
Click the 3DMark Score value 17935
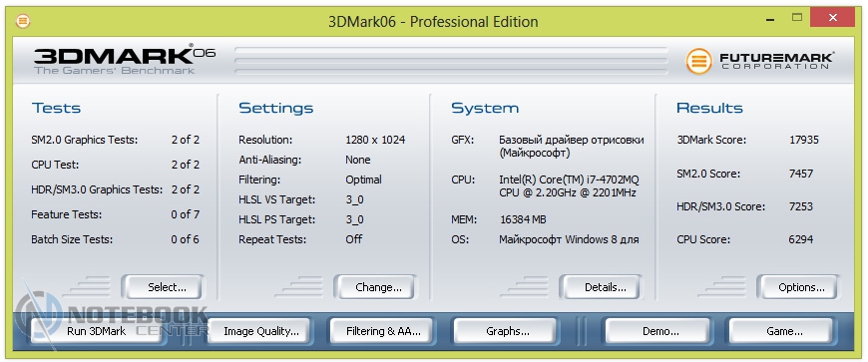click(x=804, y=140)
